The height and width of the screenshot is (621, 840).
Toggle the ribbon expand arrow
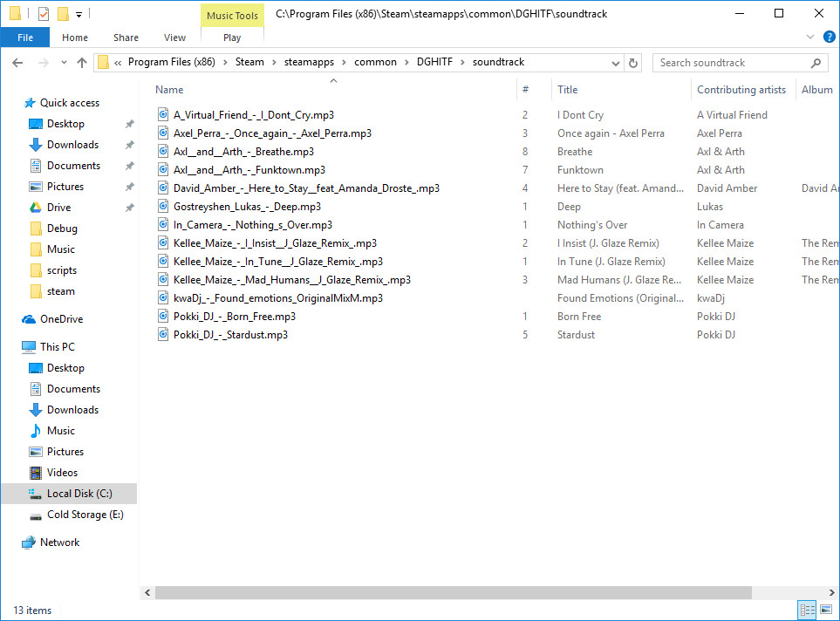pyautogui.click(x=810, y=38)
